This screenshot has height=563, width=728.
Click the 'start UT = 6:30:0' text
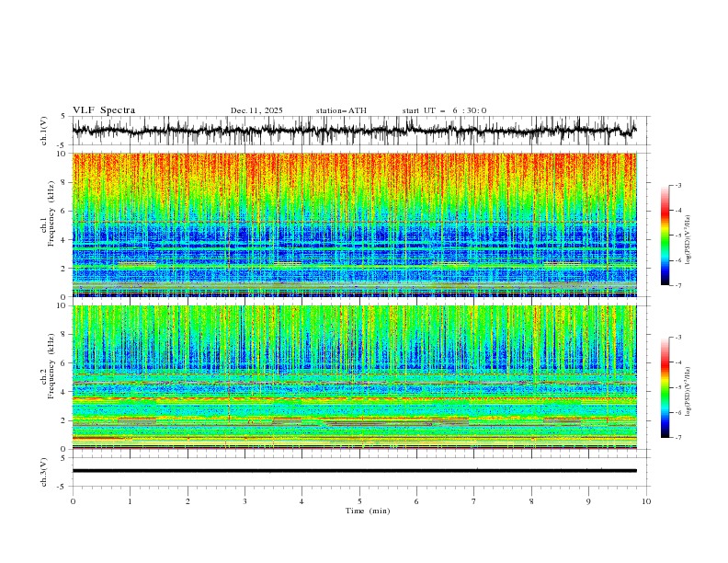click(x=444, y=110)
